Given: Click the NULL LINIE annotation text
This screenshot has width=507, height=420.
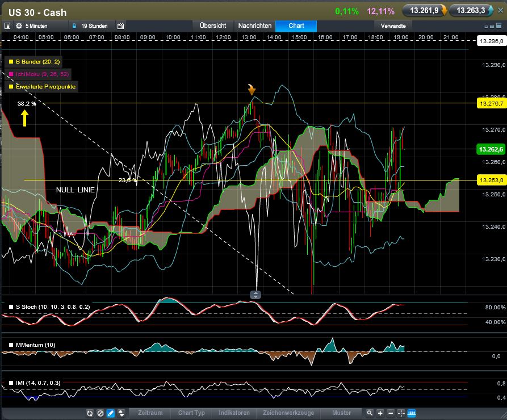Looking at the screenshot, I should tap(76, 190).
